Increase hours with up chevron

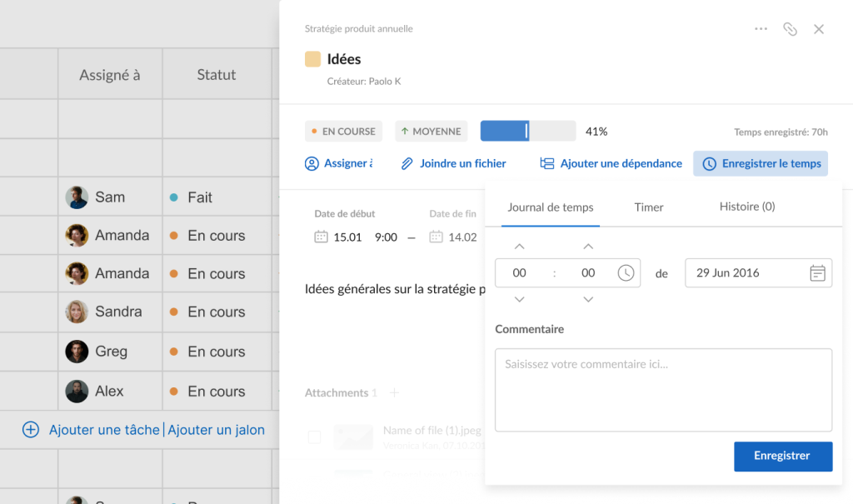pos(520,247)
